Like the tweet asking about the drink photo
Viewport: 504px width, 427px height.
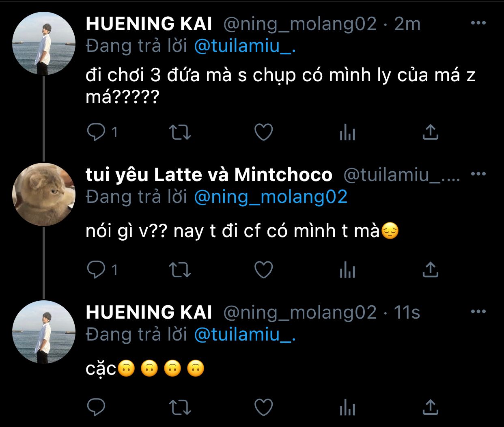(263, 132)
